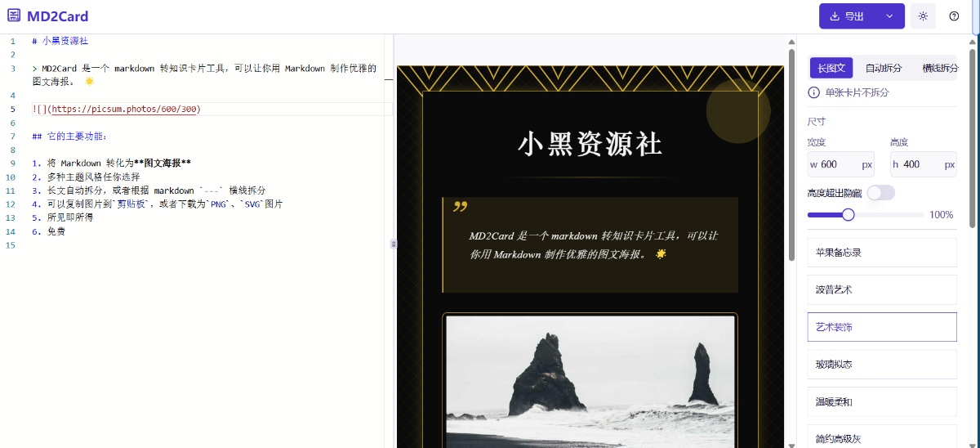Image resolution: width=980 pixels, height=448 pixels.
Task: Click the MD2Card title text
Action: [57, 16]
